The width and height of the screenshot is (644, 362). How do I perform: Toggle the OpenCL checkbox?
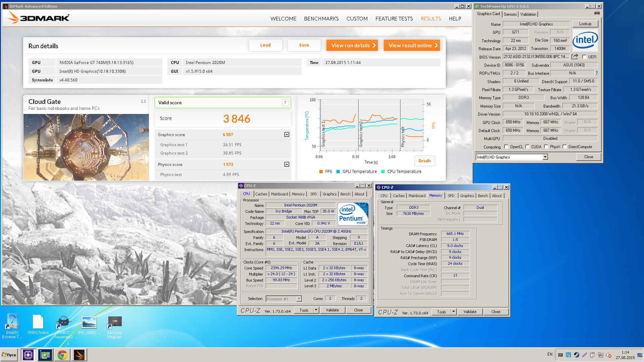(x=506, y=146)
